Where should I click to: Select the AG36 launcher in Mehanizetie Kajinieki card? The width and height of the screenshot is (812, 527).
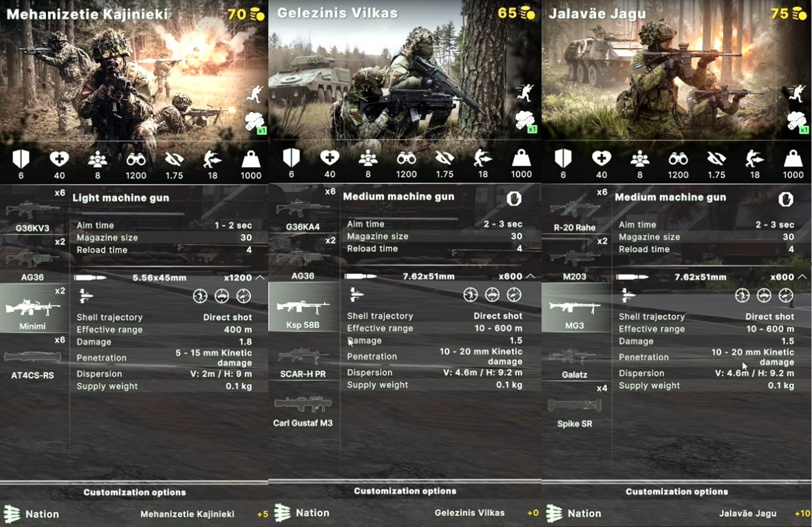click(x=34, y=259)
